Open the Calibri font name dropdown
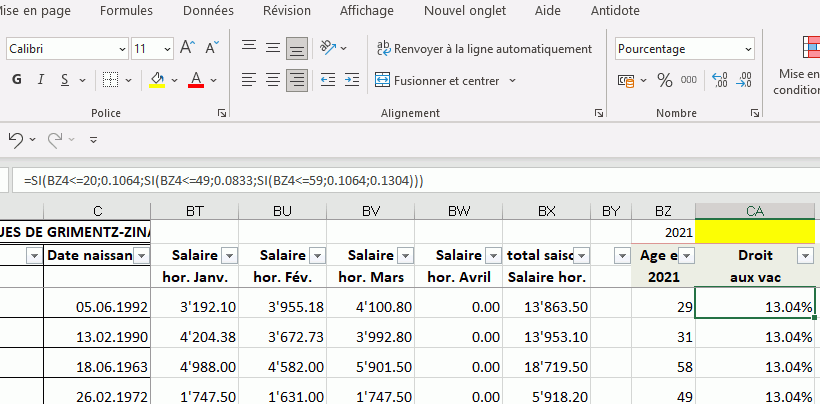The image size is (820, 404). coord(123,48)
